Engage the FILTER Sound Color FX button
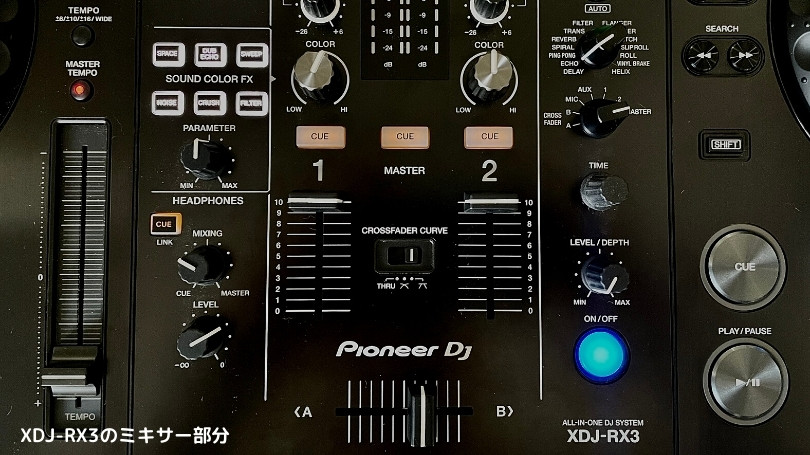This screenshot has height=455, width=810. 252,103
